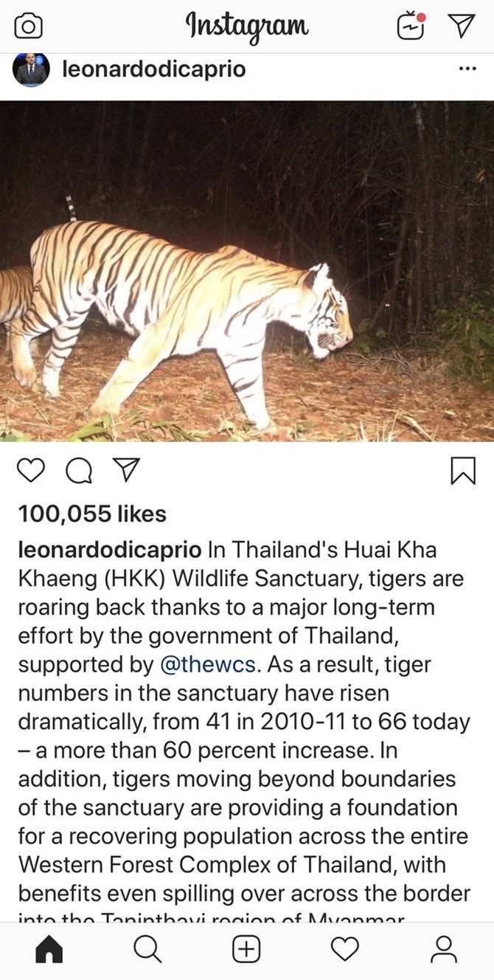Open the camera from top bar
Image resolution: width=494 pixels, height=980 pixels.
tap(28, 27)
